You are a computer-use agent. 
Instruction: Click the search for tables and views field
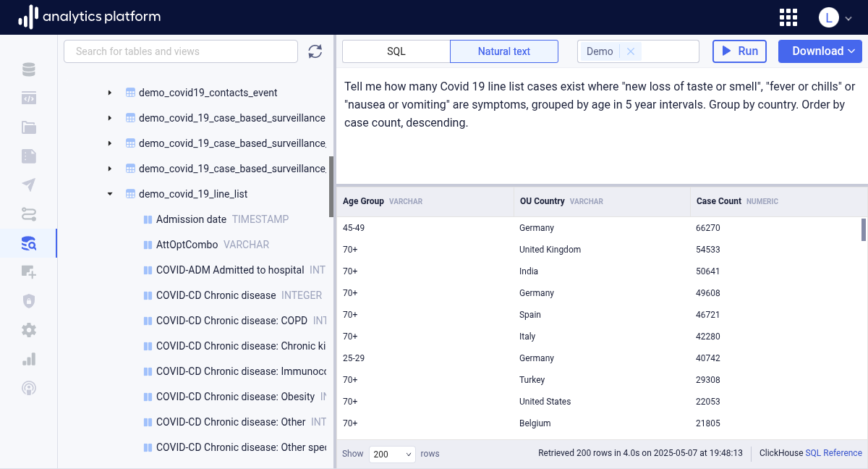(x=181, y=51)
